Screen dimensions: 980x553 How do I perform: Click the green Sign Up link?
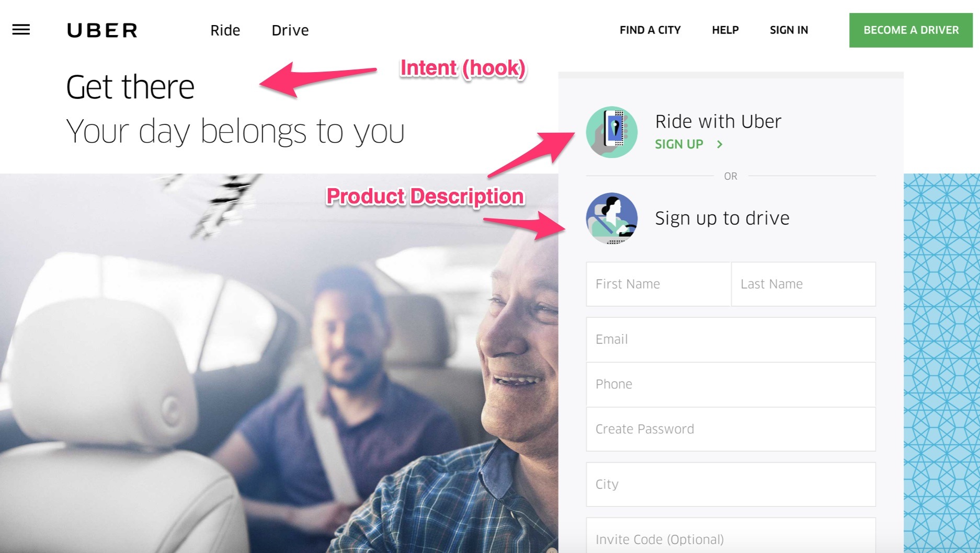click(679, 144)
